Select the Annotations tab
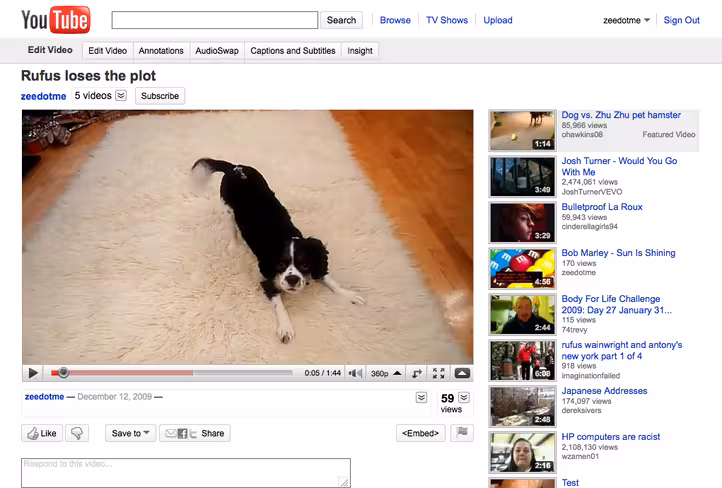 point(161,51)
